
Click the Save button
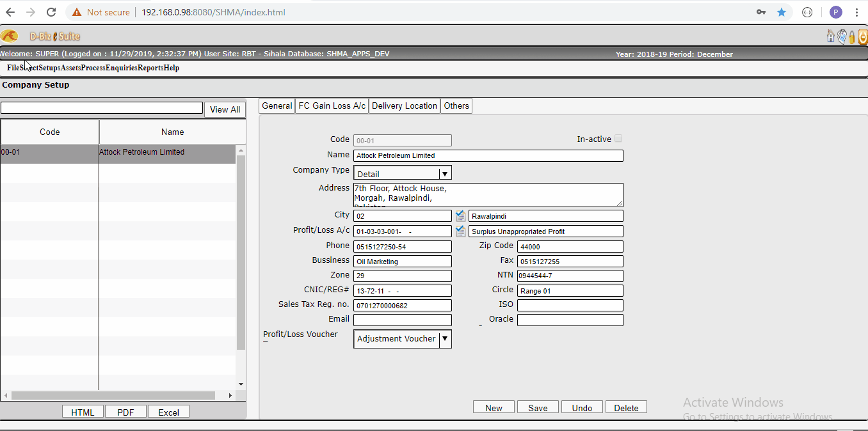[x=538, y=407]
